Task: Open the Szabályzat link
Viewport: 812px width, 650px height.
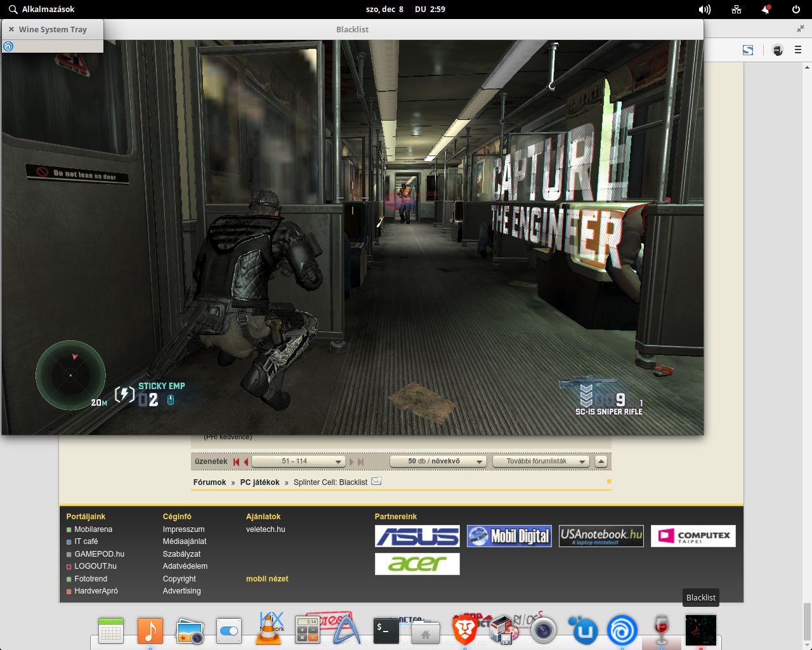Action: point(181,554)
